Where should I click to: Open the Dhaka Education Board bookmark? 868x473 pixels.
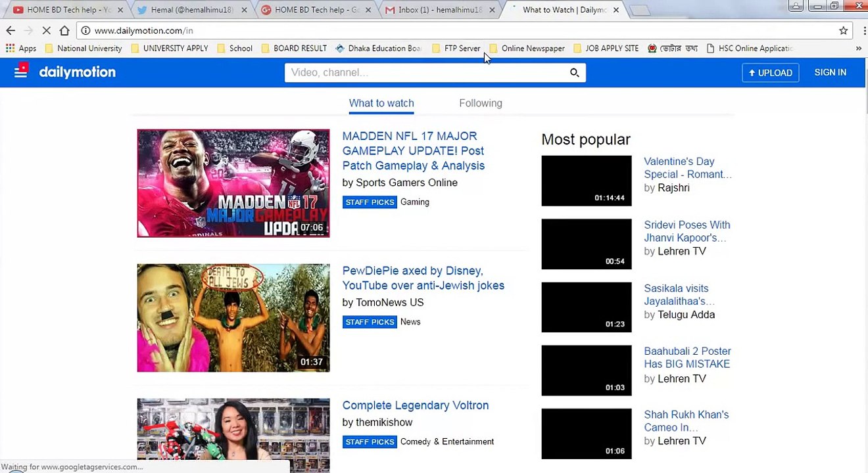378,48
